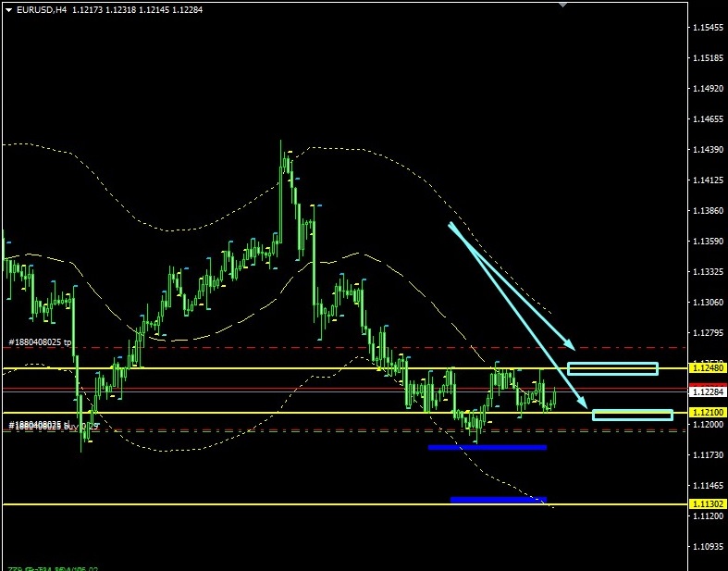Click the yellow 1.12480 price tag
This screenshot has height=571, width=728.
coord(708,367)
